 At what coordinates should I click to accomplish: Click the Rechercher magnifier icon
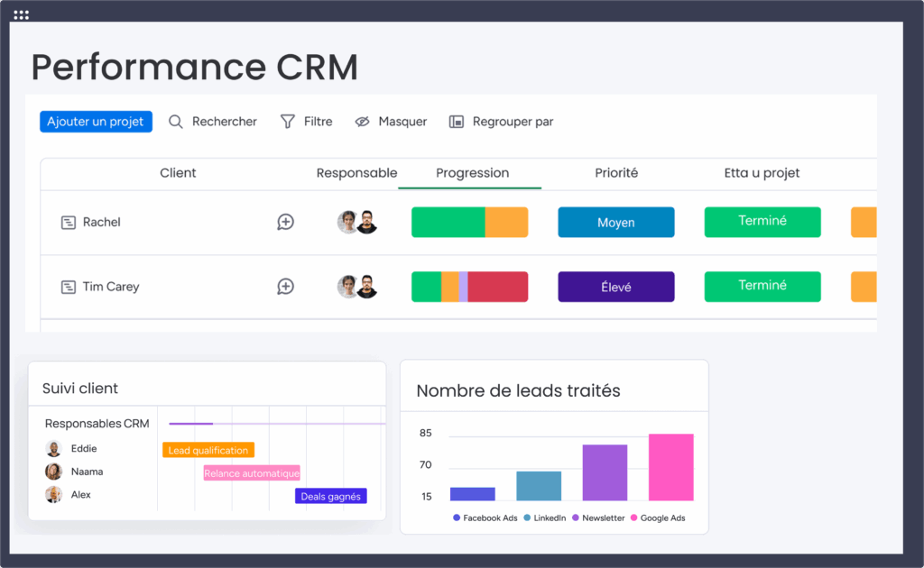176,122
